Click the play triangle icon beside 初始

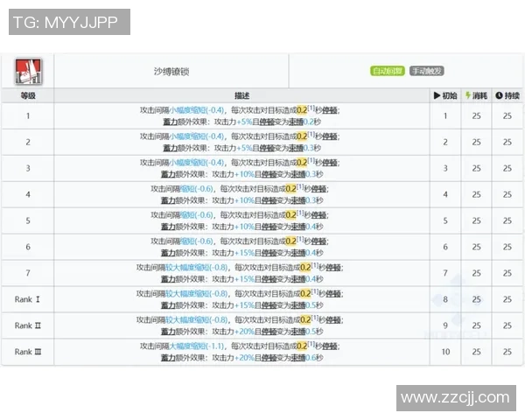437,95
